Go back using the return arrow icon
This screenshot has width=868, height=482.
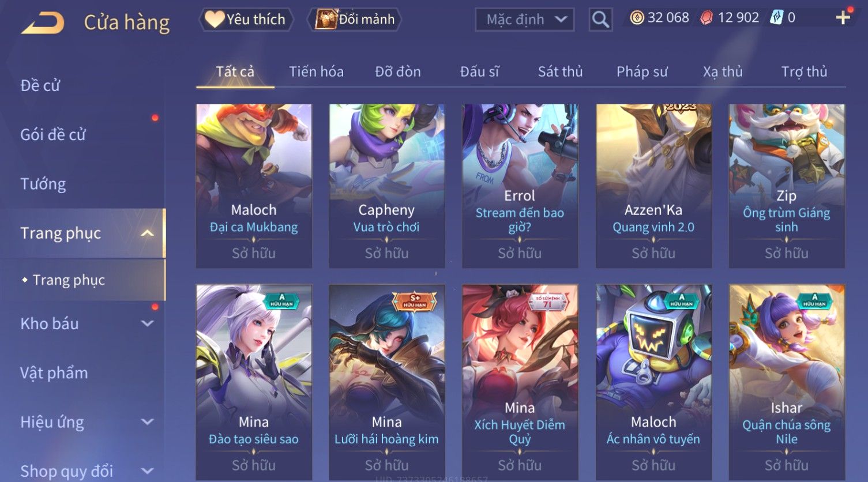tap(43, 23)
